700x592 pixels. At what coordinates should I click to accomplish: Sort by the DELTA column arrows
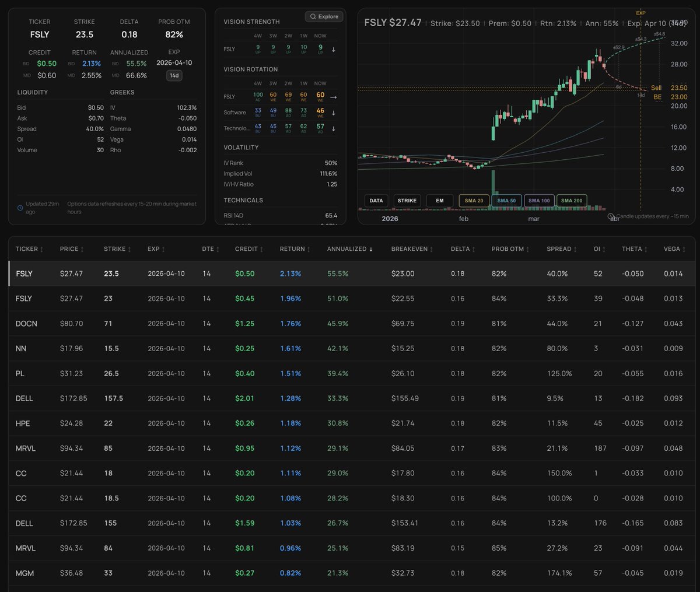tap(473, 250)
